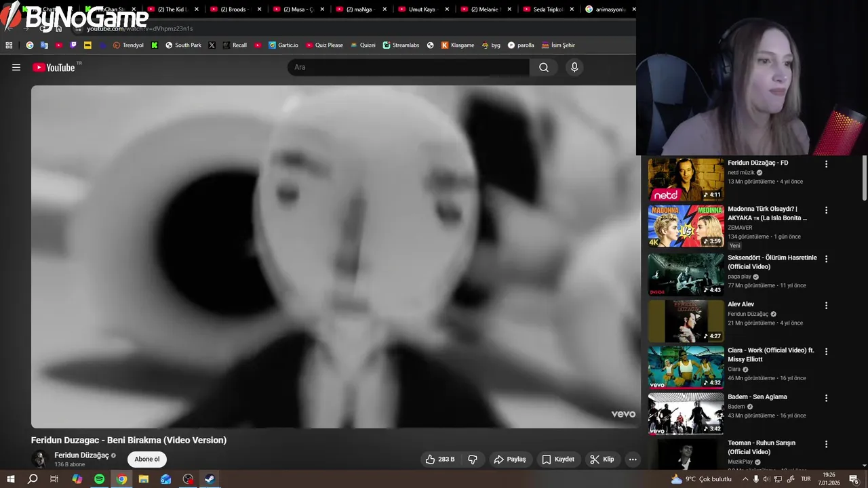
Task: Close the Broods browser tab
Action: coord(259,9)
